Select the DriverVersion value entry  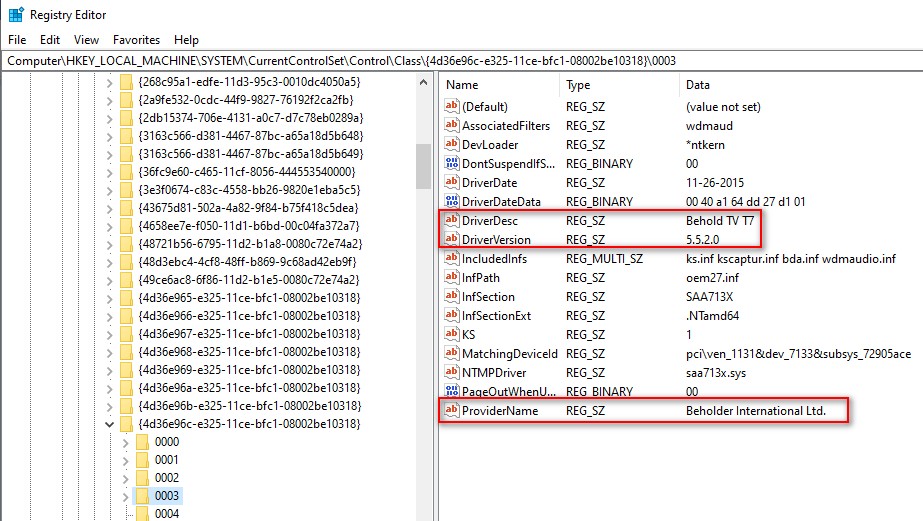[496, 240]
